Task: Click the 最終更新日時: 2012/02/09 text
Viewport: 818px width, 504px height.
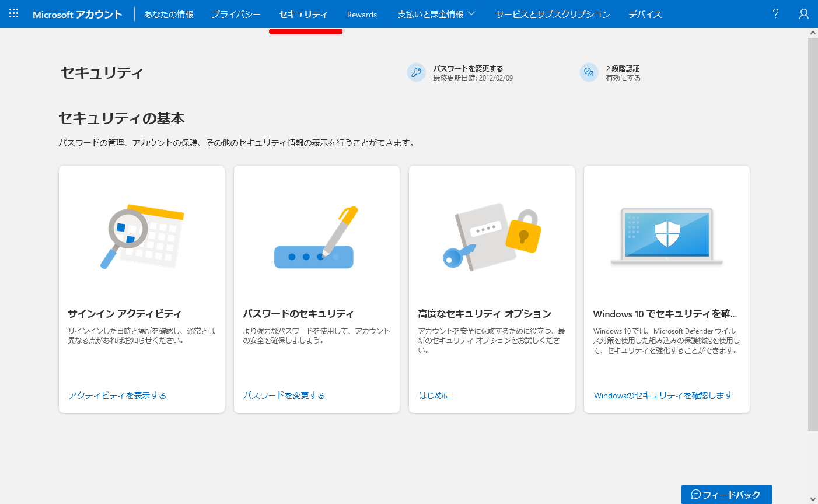Action: [x=473, y=78]
